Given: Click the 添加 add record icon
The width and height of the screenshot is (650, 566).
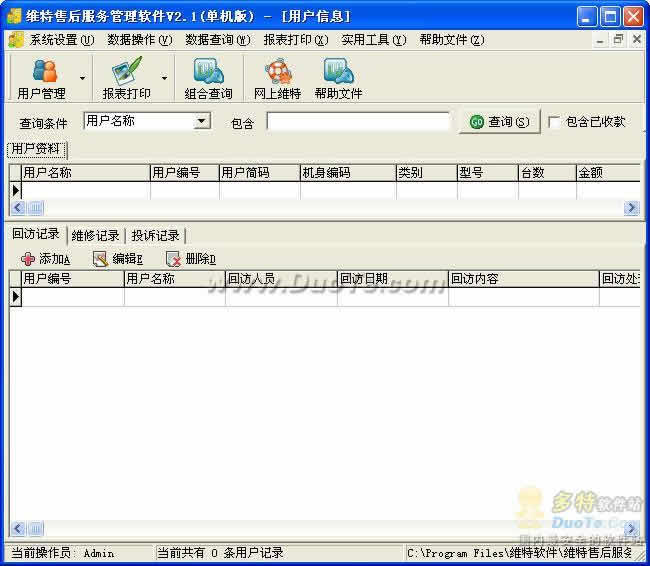Looking at the screenshot, I should 28,259.
